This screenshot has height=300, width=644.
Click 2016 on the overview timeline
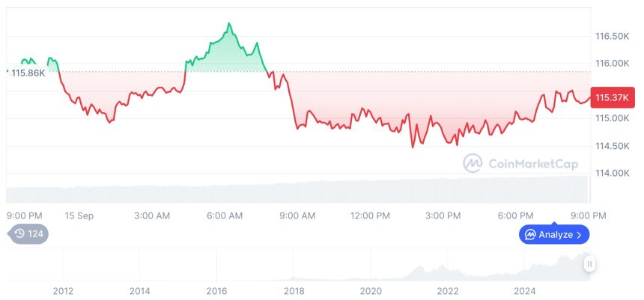pos(216,290)
